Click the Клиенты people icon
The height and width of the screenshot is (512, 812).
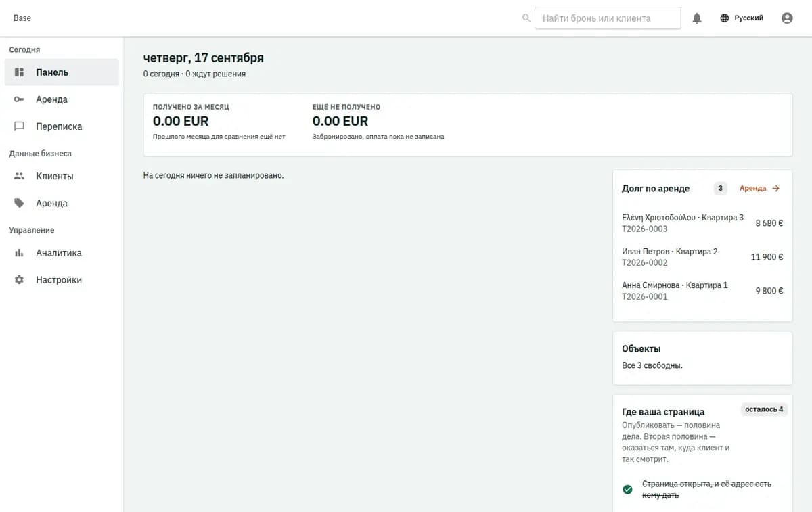(x=20, y=176)
